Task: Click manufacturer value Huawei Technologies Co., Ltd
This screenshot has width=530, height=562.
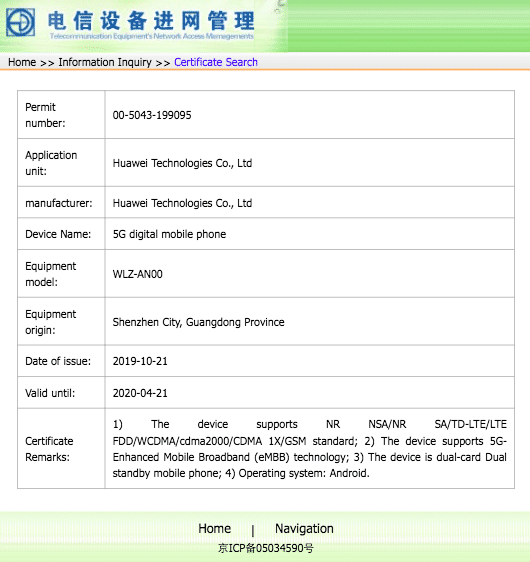Action: point(182,203)
